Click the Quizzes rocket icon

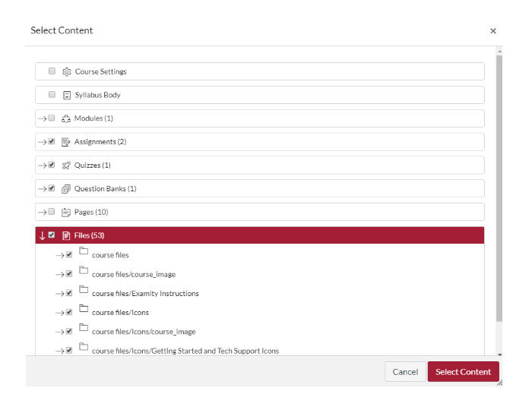[66, 165]
